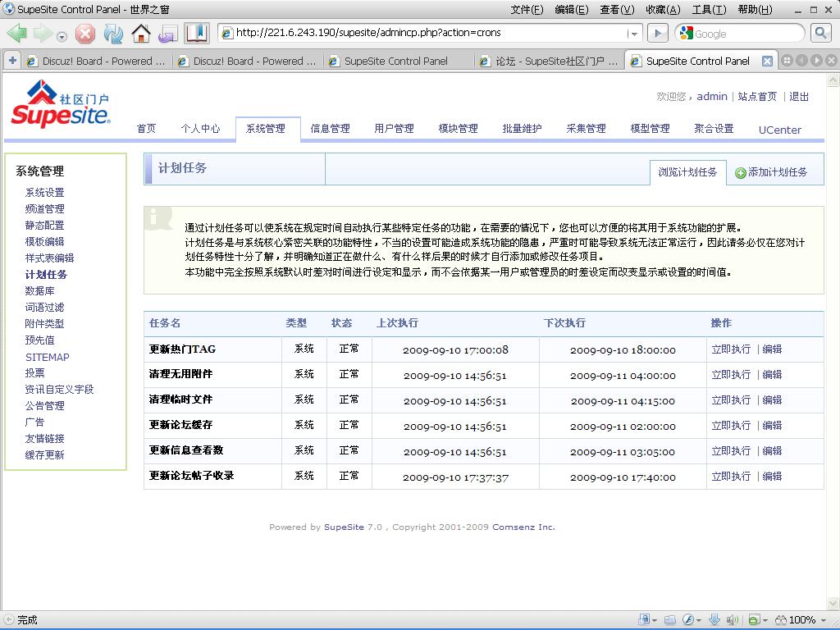Viewport: 840px width, 630px height.
Task: Open 数据库 in the sidebar
Action: click(39, 291)
